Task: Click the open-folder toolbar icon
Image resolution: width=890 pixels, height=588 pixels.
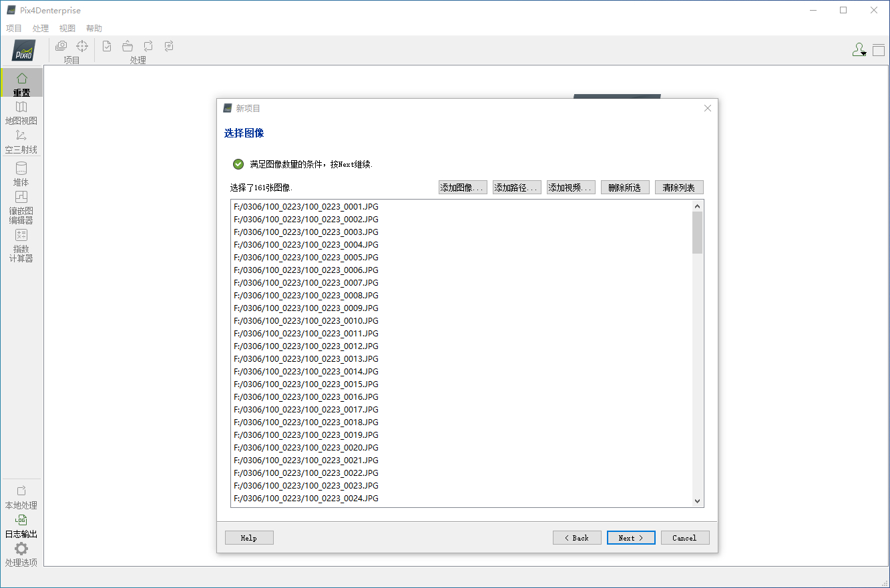Action: [128, 46]
